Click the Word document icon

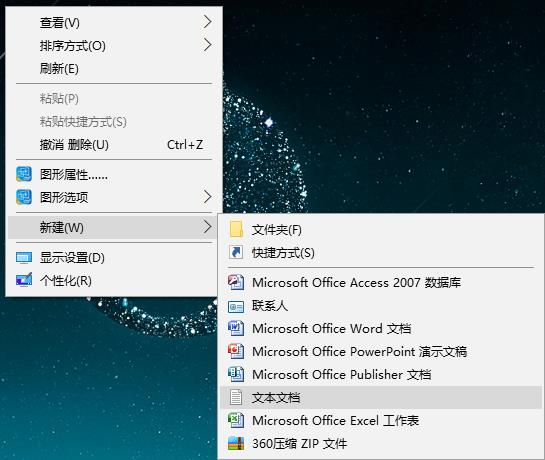click(236, 328)
